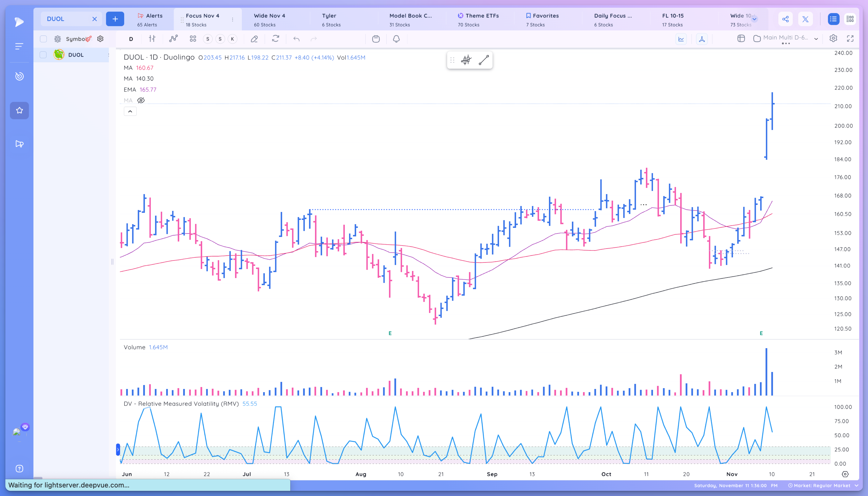Image resolution: width=868 pixels, height=496 pixels.
Task: Click the refresh chart icon
Action: click(275, 39)
